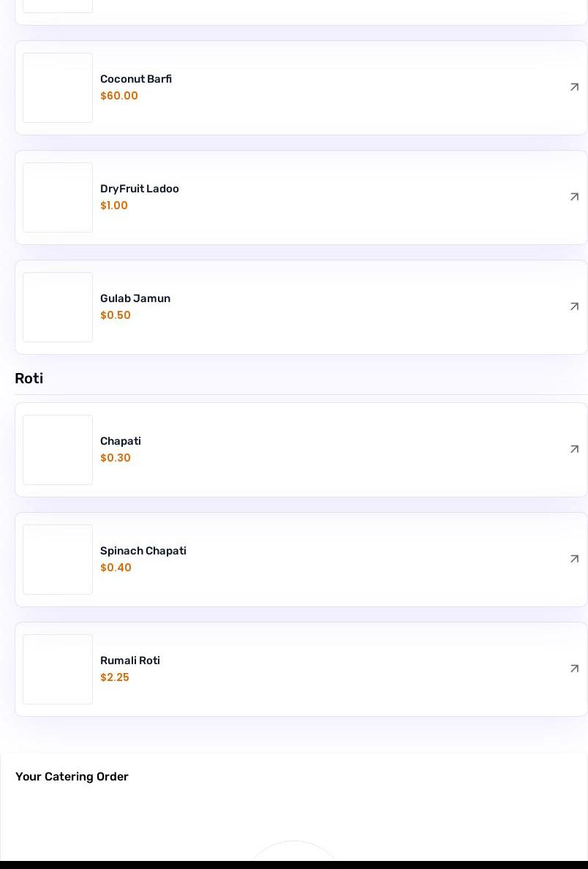Click the arrow icon for Coconut Barfi
The image size is (588, 869).
click(574, 87)
